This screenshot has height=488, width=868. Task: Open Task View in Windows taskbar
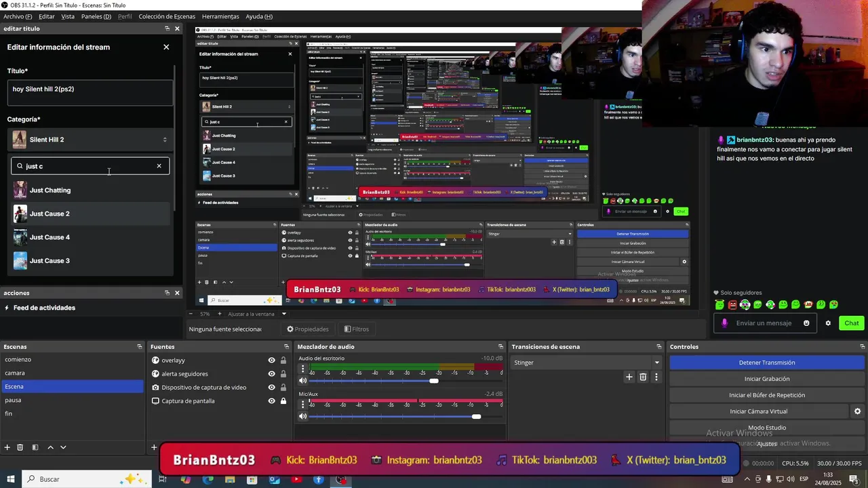[163, 479]
